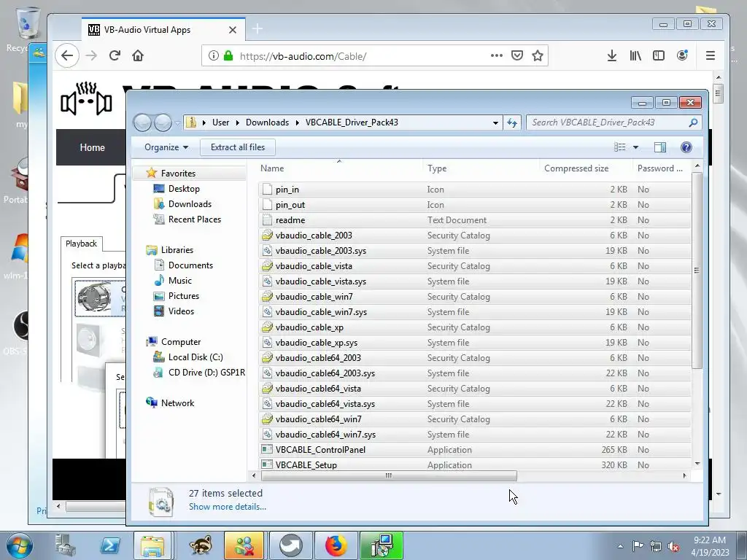Click volume icon in system tray
This screenshot has height=560, width=747.
point(673,546)
